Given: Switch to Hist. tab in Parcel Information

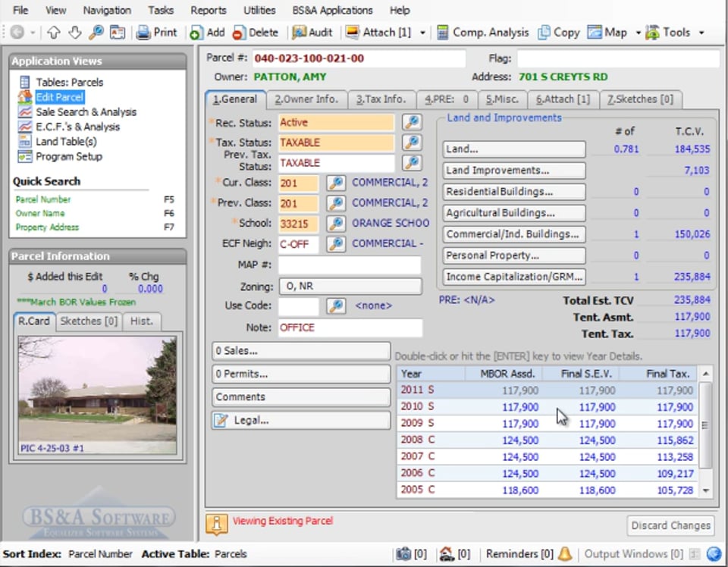Looking at the screenshot, I should click(x=142, y=321).
